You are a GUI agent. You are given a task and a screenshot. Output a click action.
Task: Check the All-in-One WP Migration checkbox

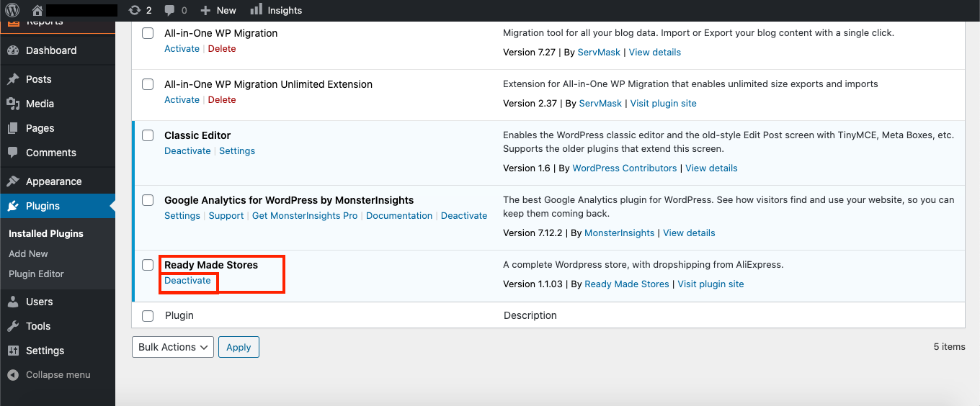(148, 33)
